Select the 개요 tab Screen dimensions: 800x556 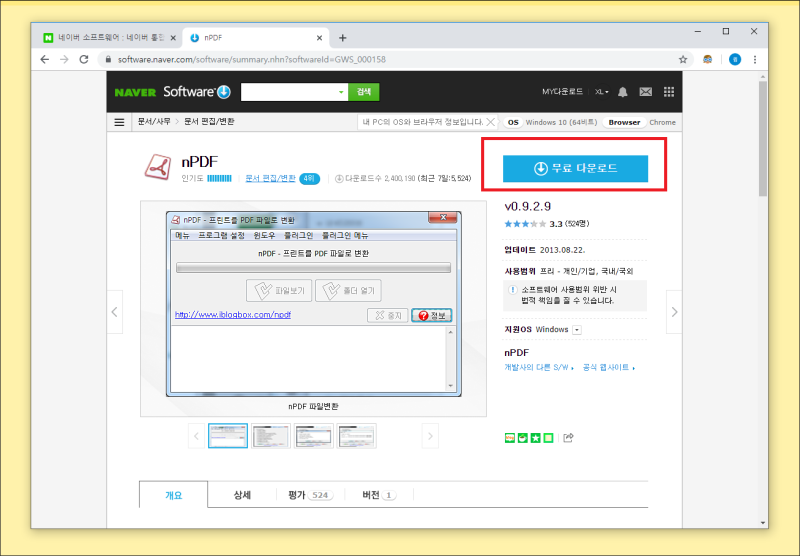[x=173, y=495]
